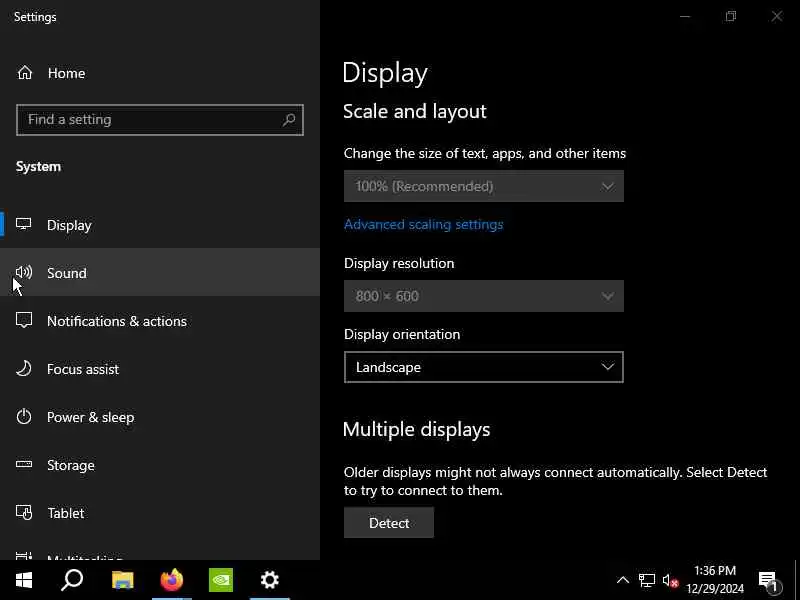
Task: Click the Display orientation label
Action: point(402,334)
